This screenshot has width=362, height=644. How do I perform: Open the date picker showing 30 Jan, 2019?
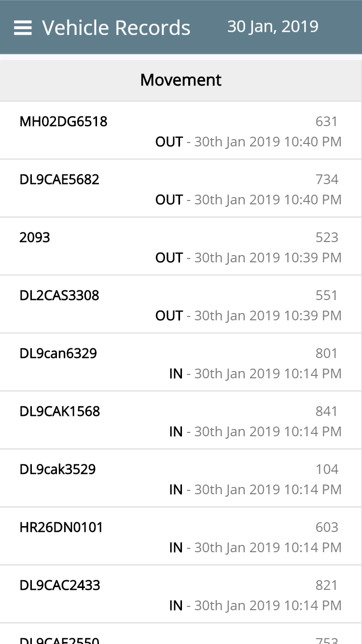(273, 27)
